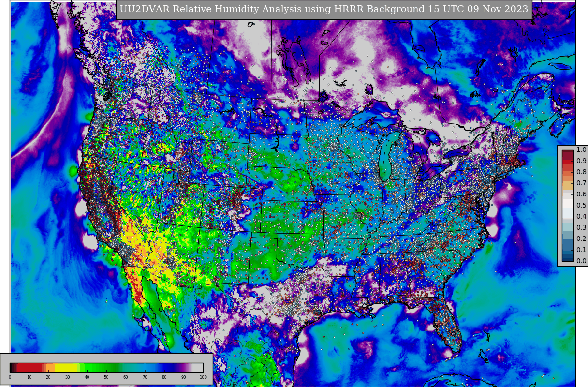Click the UU2DVAR Relative Humidity Analysis title
The image size is (588, 387).
324,9
